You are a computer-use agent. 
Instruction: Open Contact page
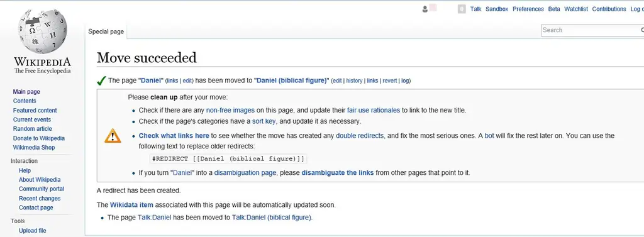point(36,207)
